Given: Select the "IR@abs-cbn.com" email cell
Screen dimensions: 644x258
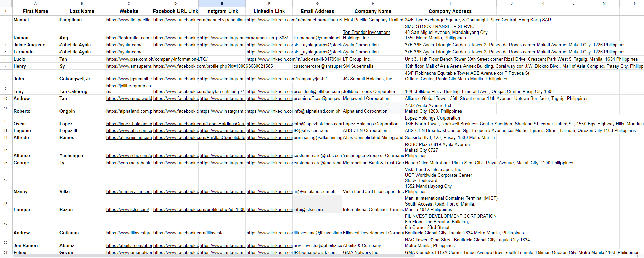Looking at the screenshot, I should [317, 131].
